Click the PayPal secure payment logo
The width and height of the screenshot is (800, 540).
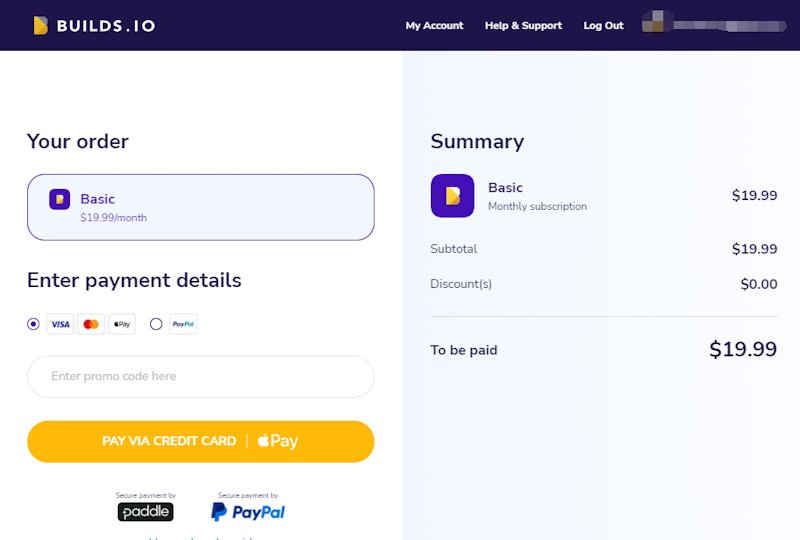[x=248, y=511]
